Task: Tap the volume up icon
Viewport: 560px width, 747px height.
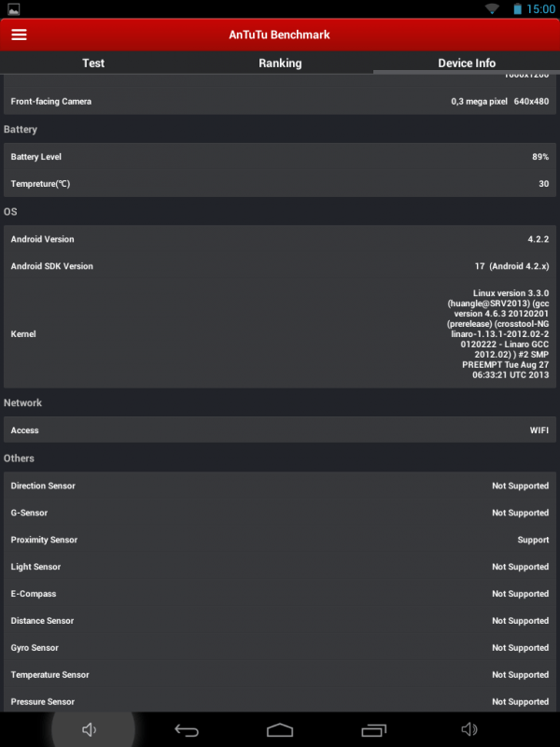Action: [x=469, y=729]
